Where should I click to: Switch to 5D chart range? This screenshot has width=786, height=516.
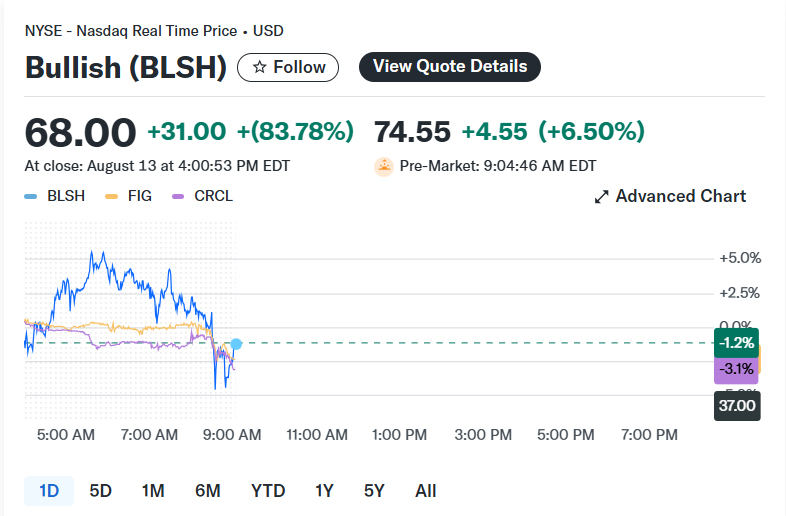(101, 491)
